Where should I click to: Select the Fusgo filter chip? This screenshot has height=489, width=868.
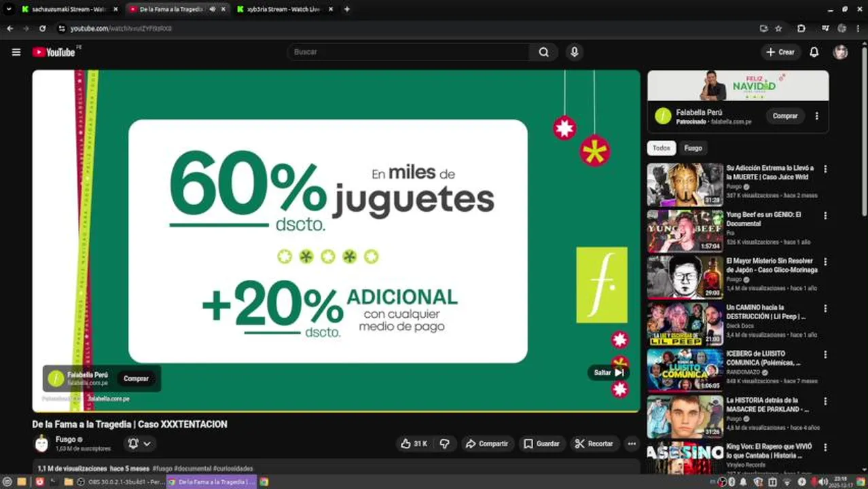point(693,148)
